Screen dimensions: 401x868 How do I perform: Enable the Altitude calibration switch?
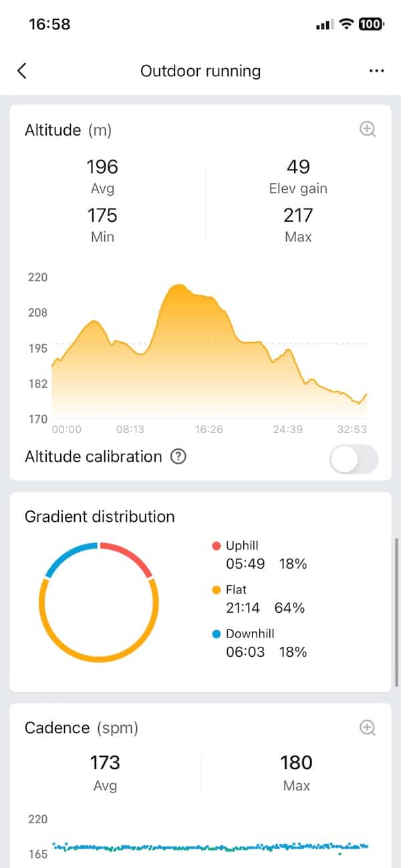[354, 459]
